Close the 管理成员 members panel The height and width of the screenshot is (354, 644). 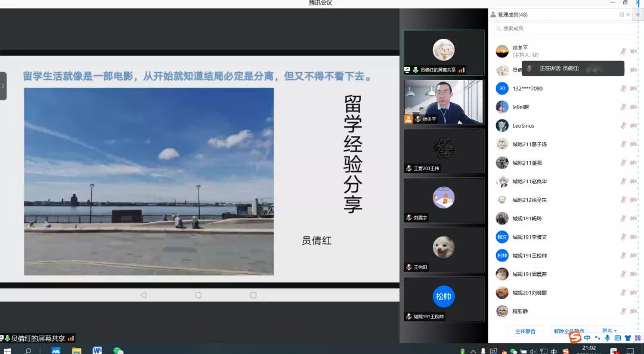628,14
